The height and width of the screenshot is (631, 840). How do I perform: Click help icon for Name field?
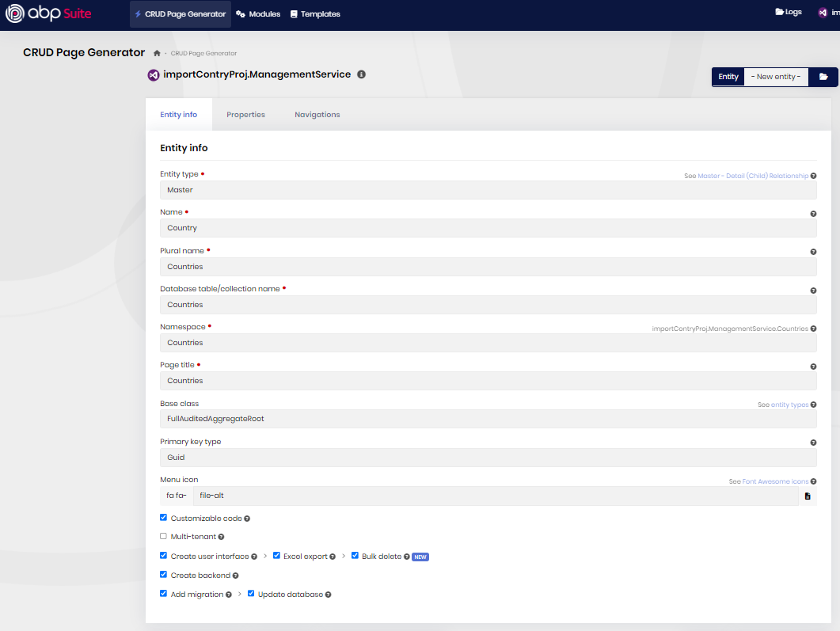813,214
